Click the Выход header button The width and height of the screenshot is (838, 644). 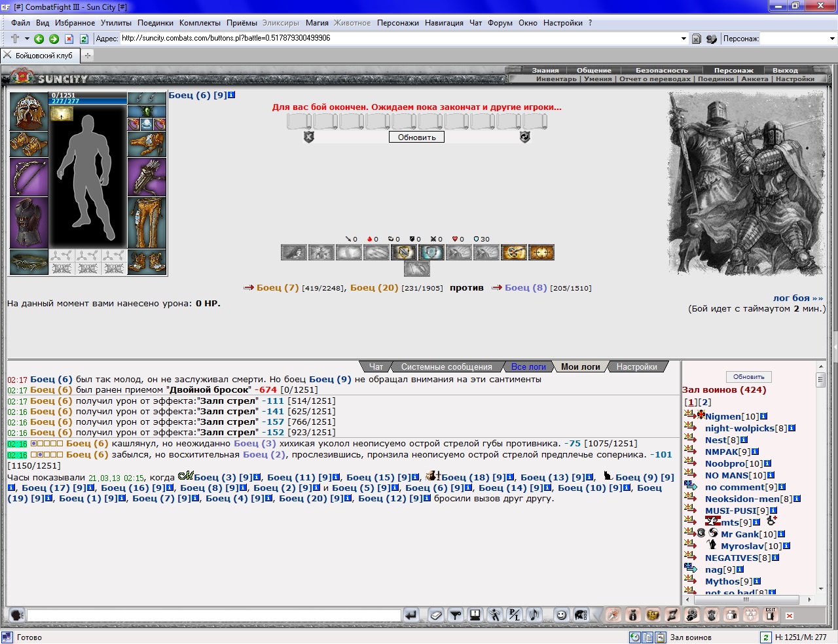(785, 70)
